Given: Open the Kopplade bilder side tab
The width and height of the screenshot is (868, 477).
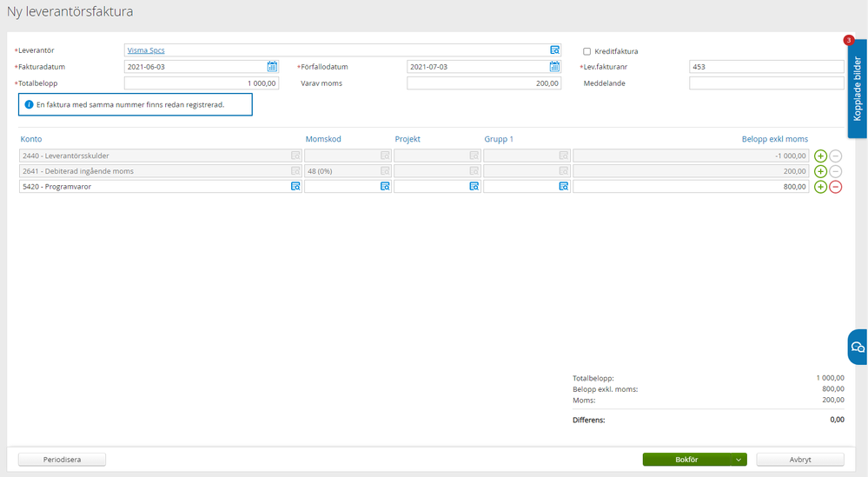Looking at the screenshot, I should pyautogui.click(x=858, y=89).
